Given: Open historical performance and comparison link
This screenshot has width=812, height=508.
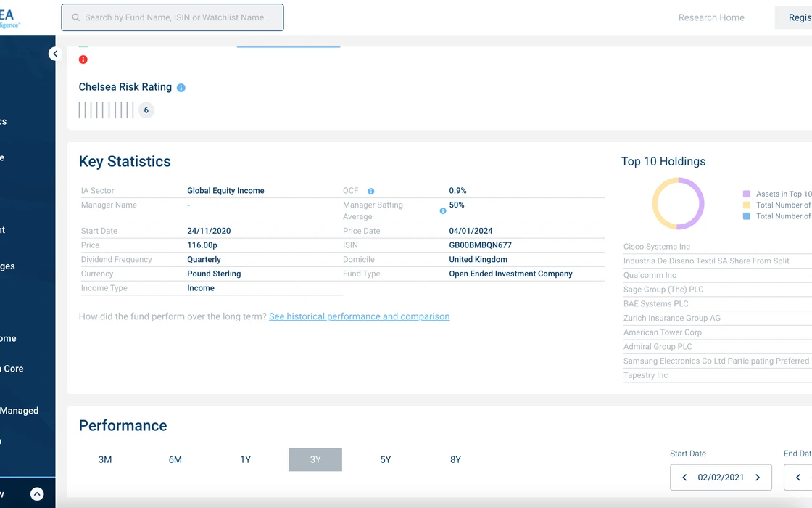Looking at the screenshot, I should tap(360, 316).
